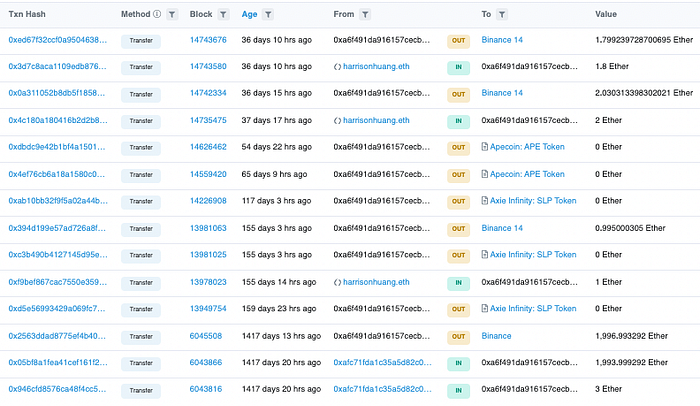Open block 14743676
The width and height of the screenshot is (700, 406).
coord(208,40)
